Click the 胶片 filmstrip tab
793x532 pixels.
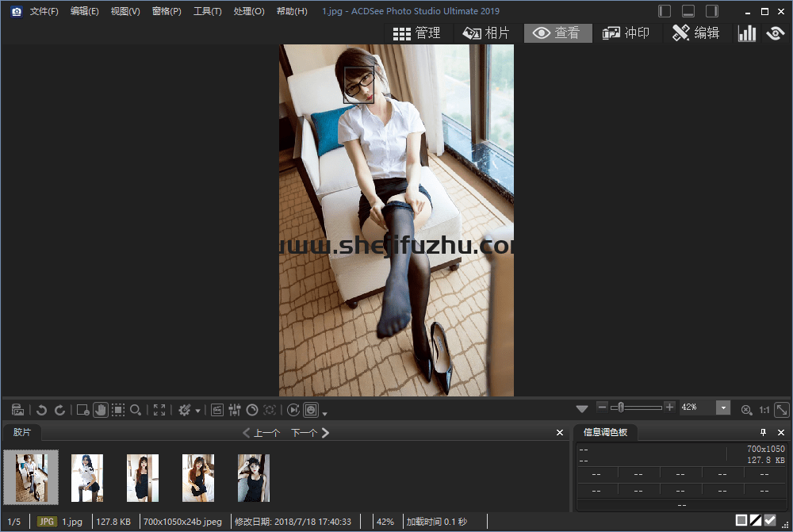(21, 432)
